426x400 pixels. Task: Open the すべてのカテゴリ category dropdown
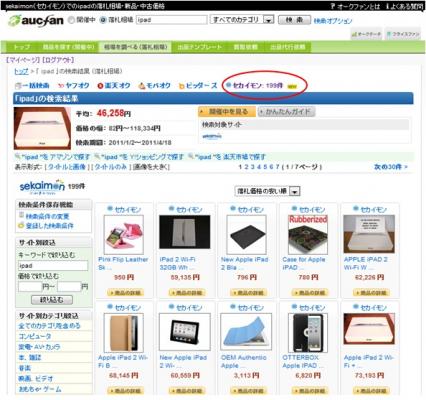242,20
